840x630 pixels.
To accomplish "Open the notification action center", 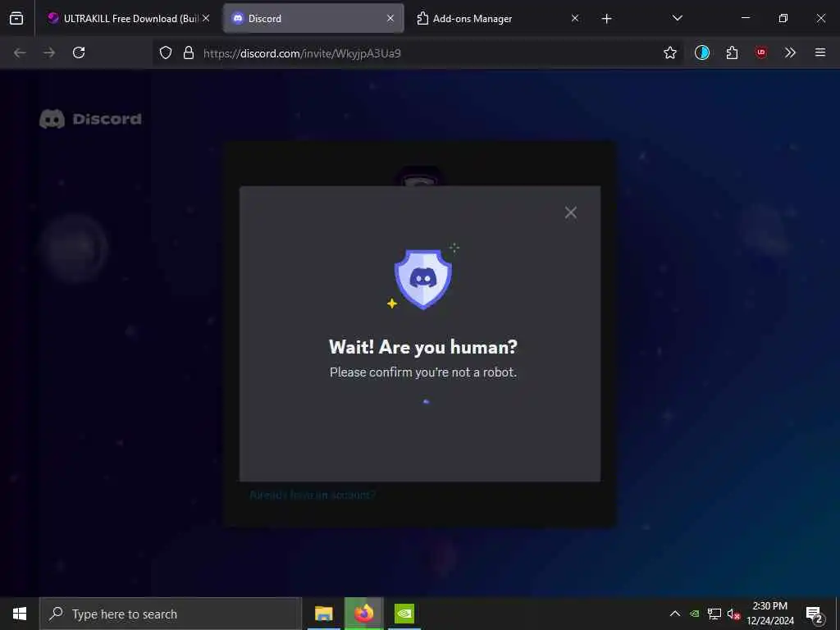I will click(815, 614).
